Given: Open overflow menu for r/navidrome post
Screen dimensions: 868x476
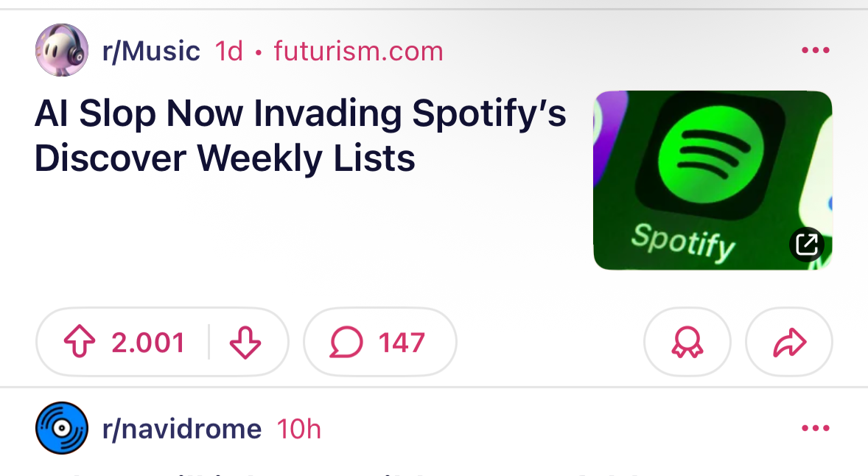Looking at the screenshot, I should coord(815,428).
